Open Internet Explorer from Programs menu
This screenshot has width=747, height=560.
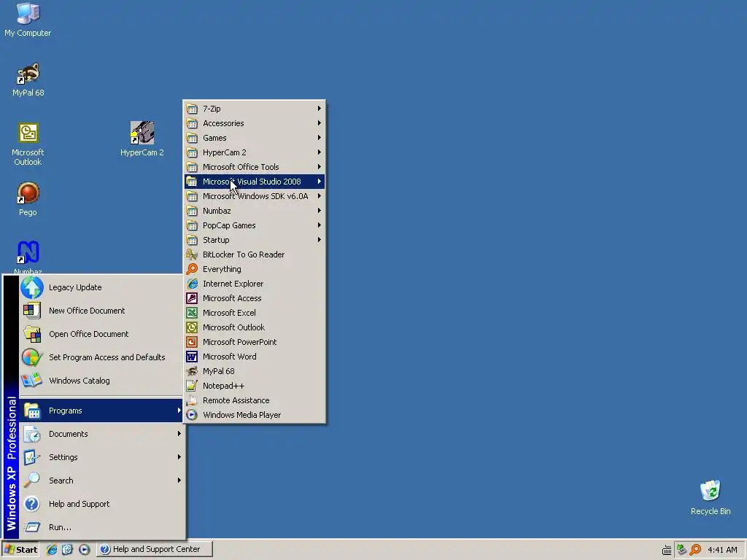pyautogui.click(x=255, y=284)
